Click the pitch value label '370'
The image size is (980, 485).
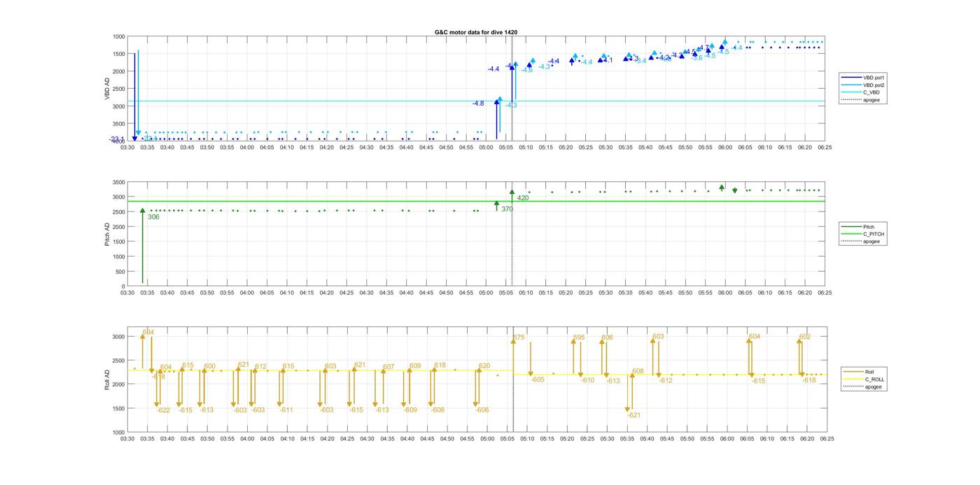point(507,209)
